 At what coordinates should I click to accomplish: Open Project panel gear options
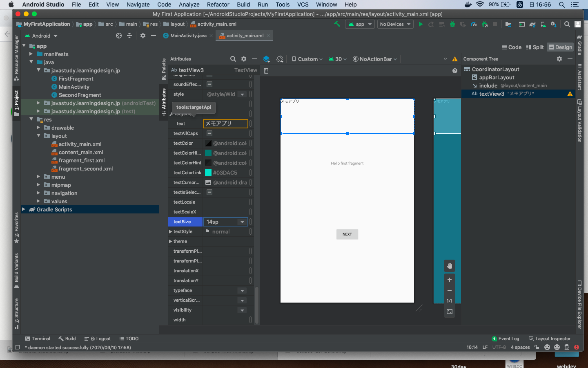point(143,36)
